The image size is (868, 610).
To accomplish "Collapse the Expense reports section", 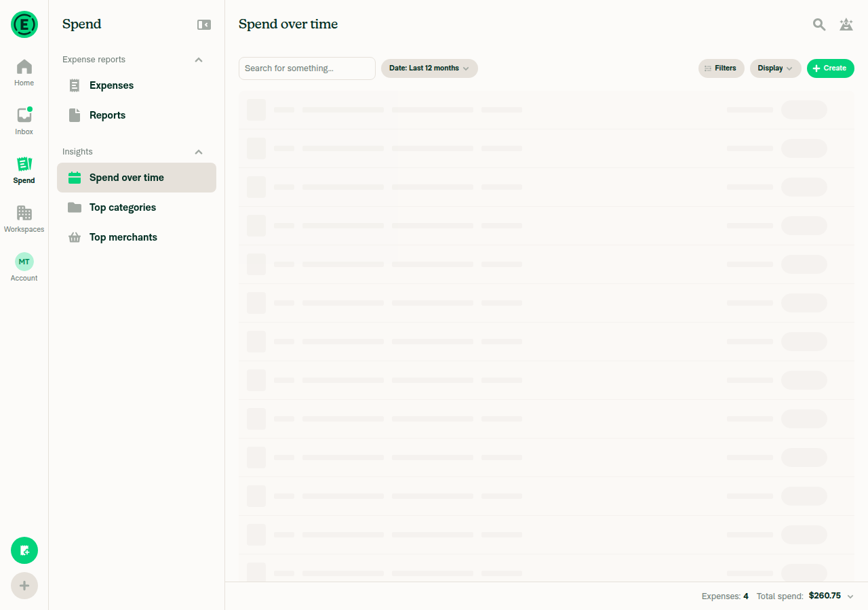I will pyautogui.click(x=199, y=60).
